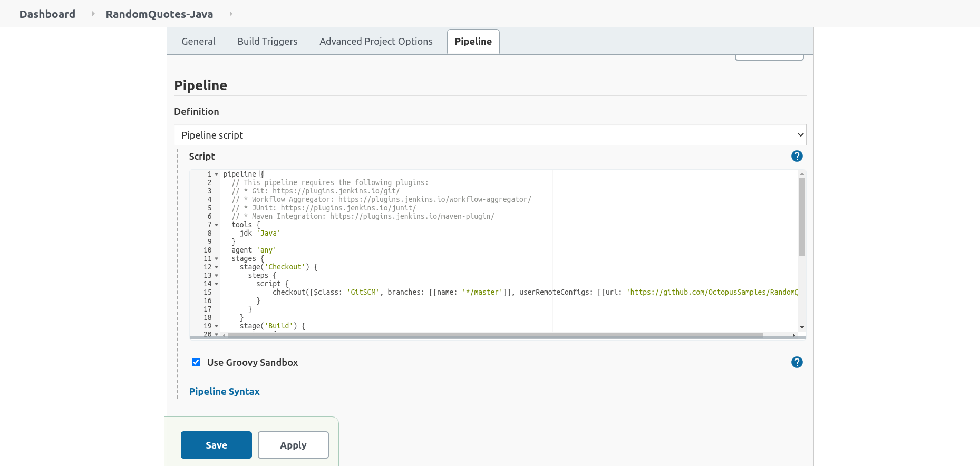Click the Git plugin comment line
980x466 pixels.
tap(316, 191)
